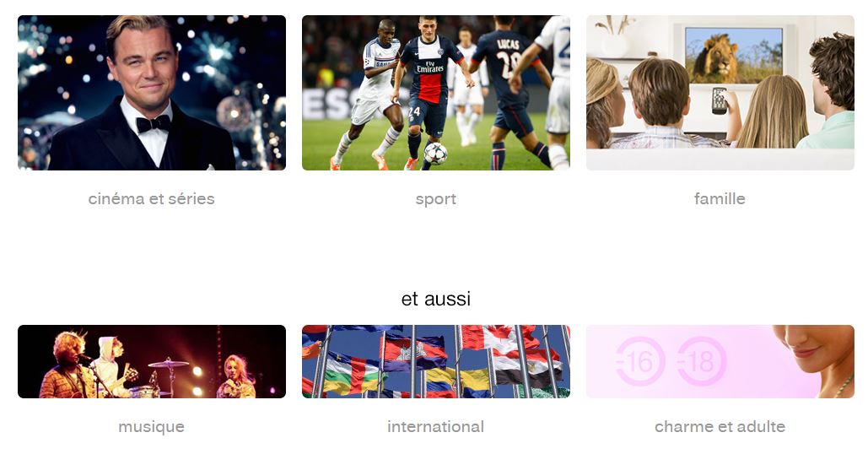The height and width of the screenshot is (454, 868).
Task: Select the sport football match thumbnail
Action: pos(435,93)
